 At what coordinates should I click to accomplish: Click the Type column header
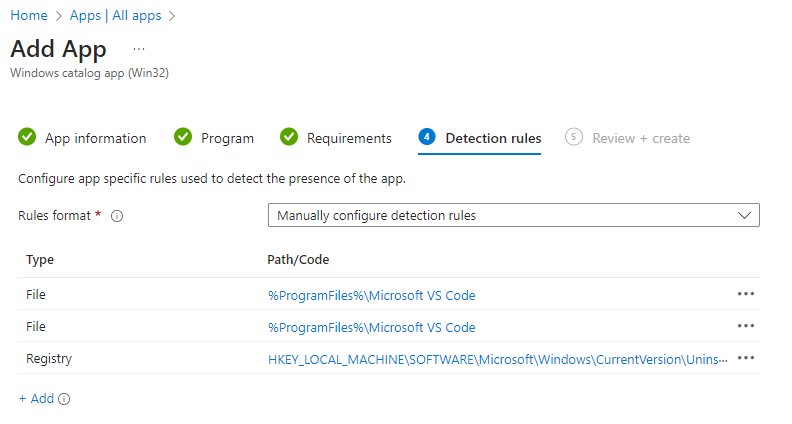click(x=40, y=260)
